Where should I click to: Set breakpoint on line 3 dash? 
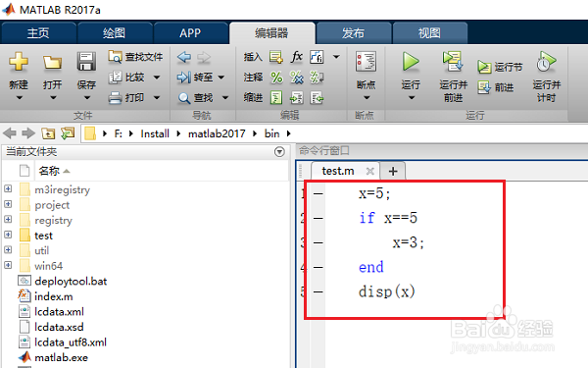coord(318,243)
